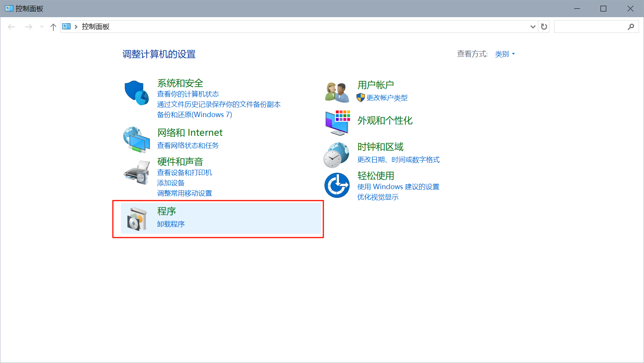Go up one level with up arrow

[x=53, y=27]
